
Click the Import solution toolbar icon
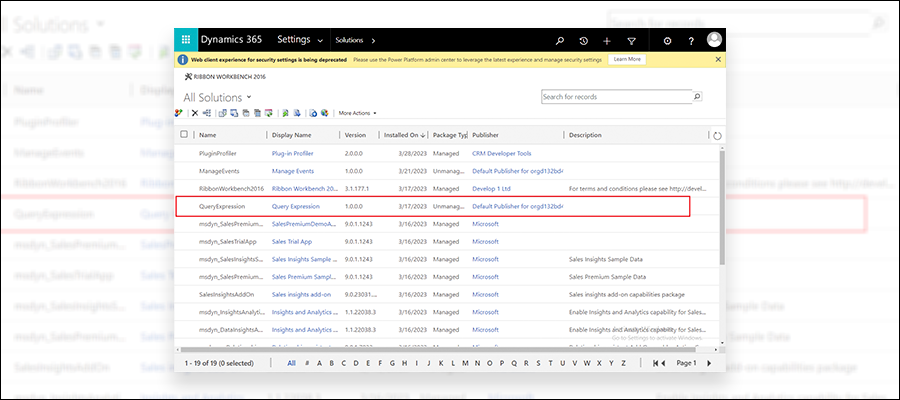[x=223, y=113]
